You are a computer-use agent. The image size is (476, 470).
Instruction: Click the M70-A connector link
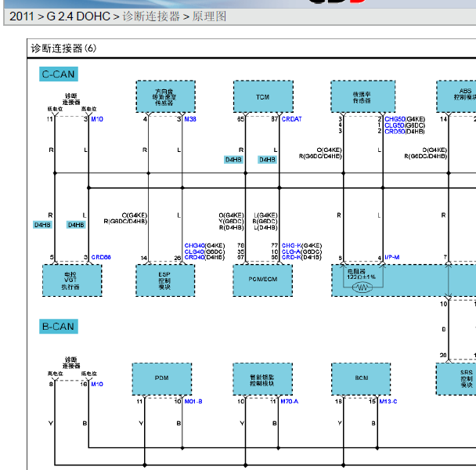(x=290, y=401)
